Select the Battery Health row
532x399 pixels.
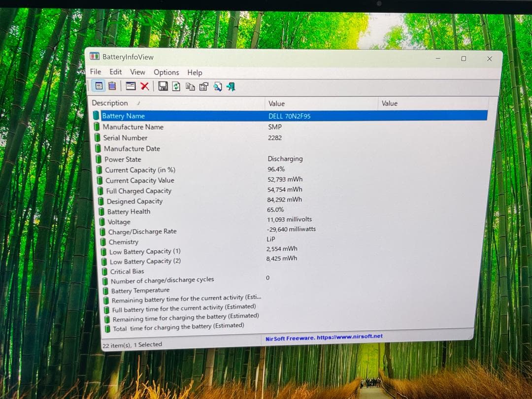pos(129,212)
